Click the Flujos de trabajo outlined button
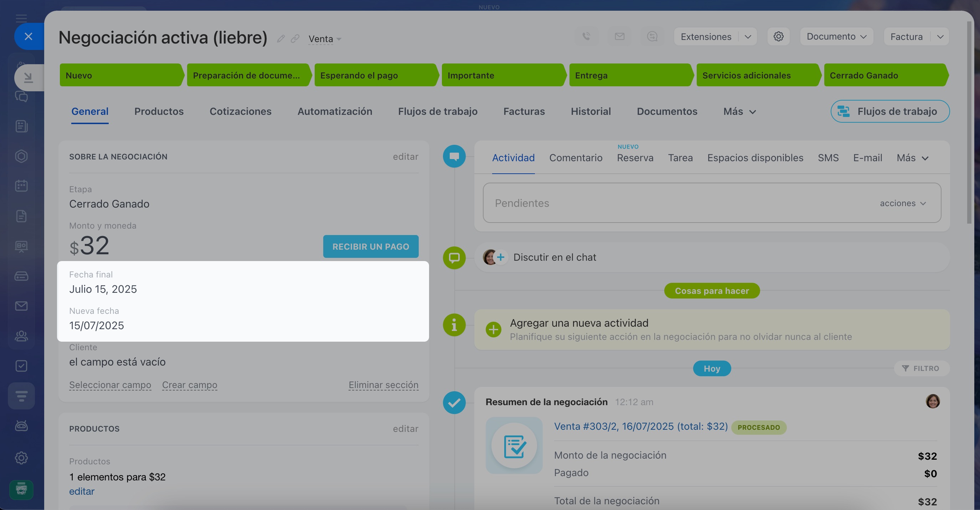This screenshot has width=980, height=510. coord(890,112)
